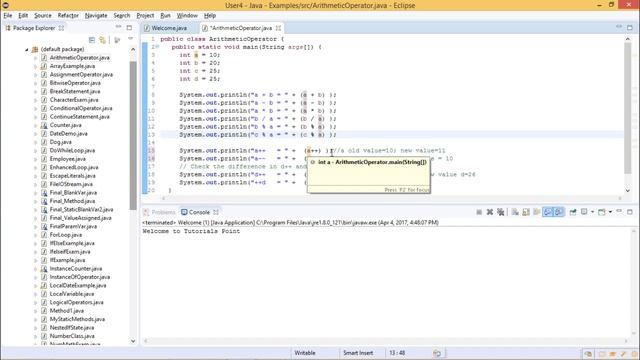Select ConditionalOperator.java in Package Explorer

(x=81, y=108)
